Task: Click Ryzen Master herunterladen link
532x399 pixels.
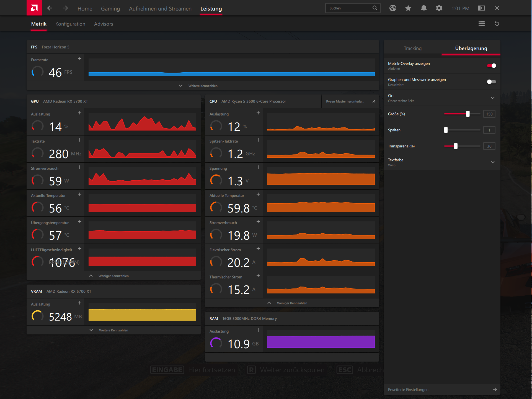Action: tap(350, 101)
